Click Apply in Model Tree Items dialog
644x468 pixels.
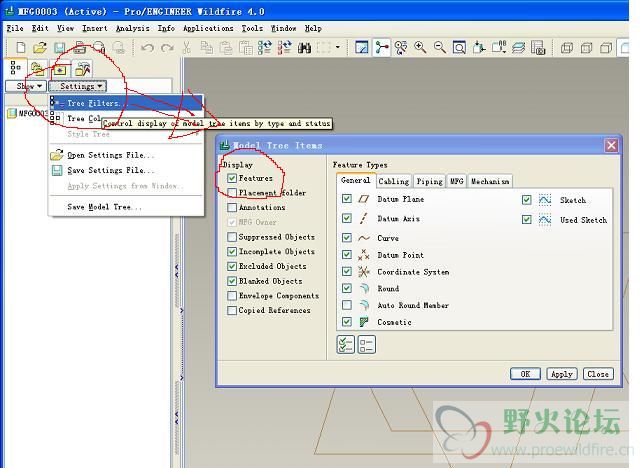(x=561, y=374)
